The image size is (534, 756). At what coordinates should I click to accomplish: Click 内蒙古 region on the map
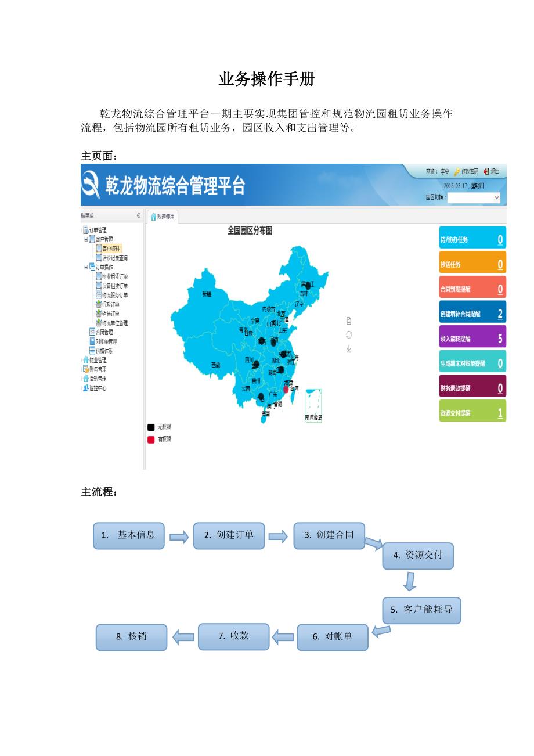tap(269, 309)
